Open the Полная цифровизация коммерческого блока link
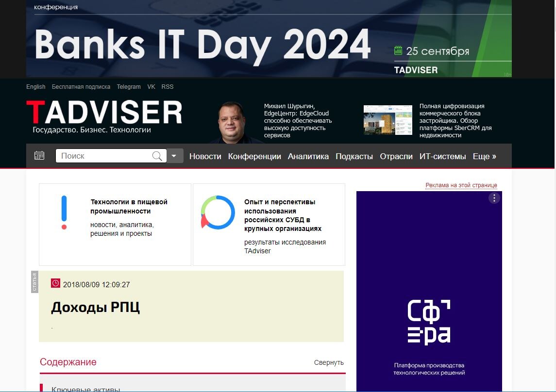The height and width of the screenshot is (392, 556). pyautogui.click(x=455, y=121)
